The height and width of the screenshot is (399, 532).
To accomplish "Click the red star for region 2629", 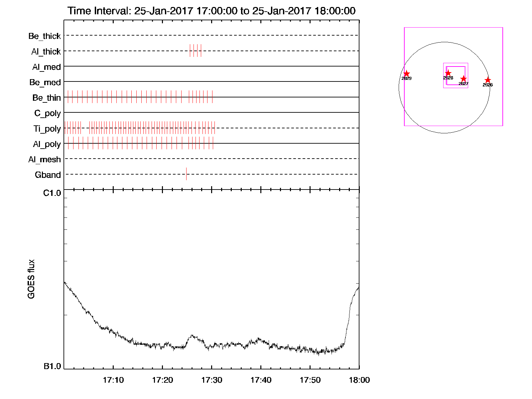I will (406, 74).
